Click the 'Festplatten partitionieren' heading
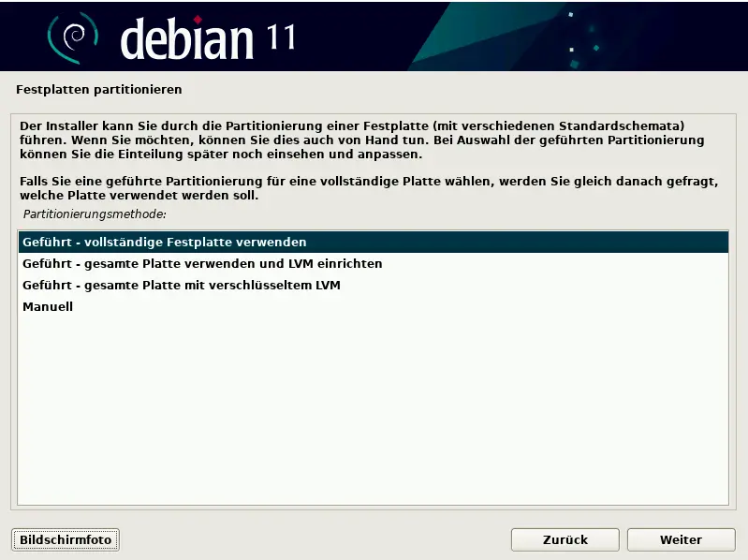 99,90
